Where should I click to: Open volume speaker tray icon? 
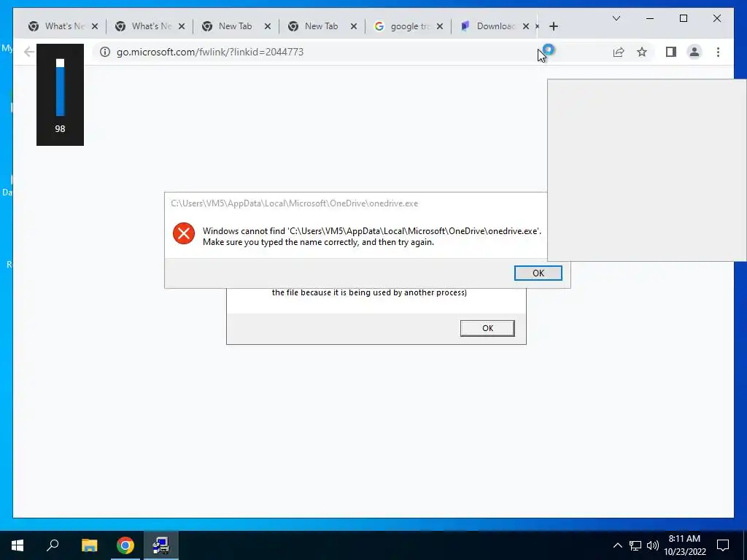653,545
